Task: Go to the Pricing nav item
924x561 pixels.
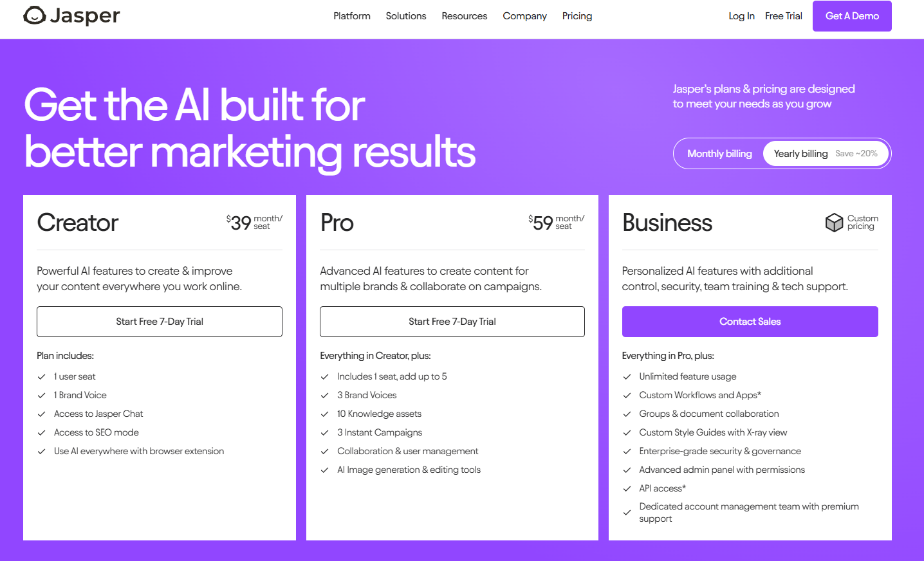Action: tap(577, 16)
